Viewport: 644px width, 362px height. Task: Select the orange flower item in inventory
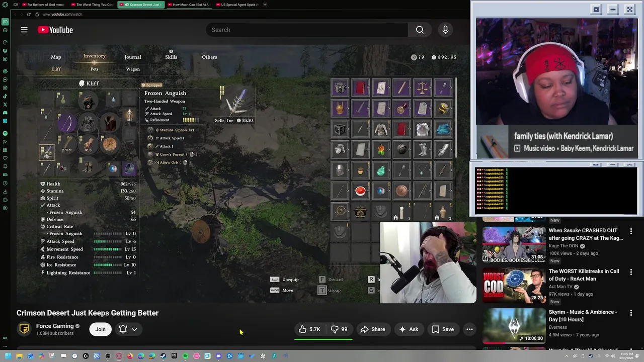point(381,150)
